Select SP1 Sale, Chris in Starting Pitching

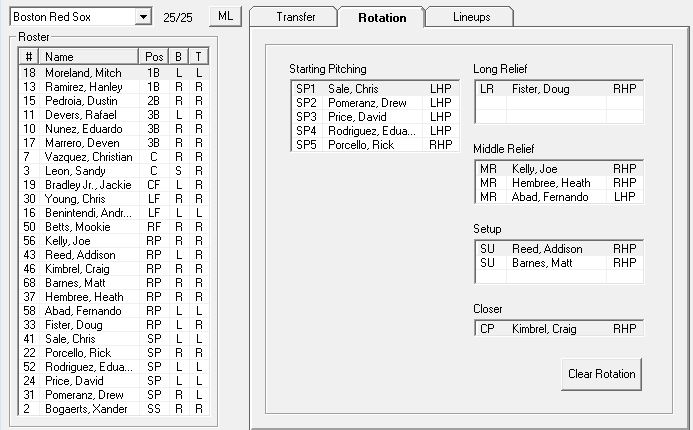(375, 89)
